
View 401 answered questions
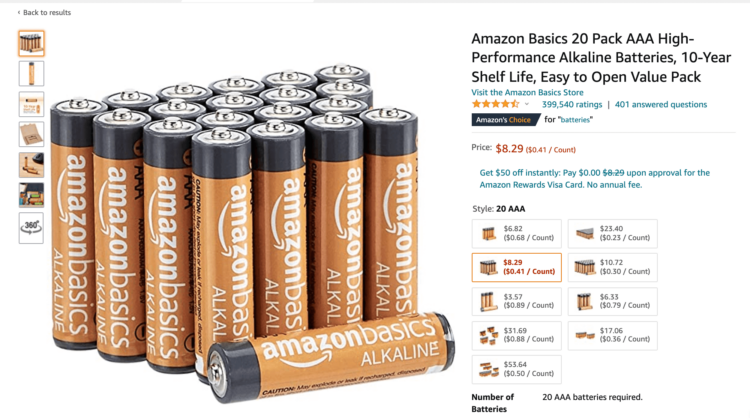coord(661,104)
